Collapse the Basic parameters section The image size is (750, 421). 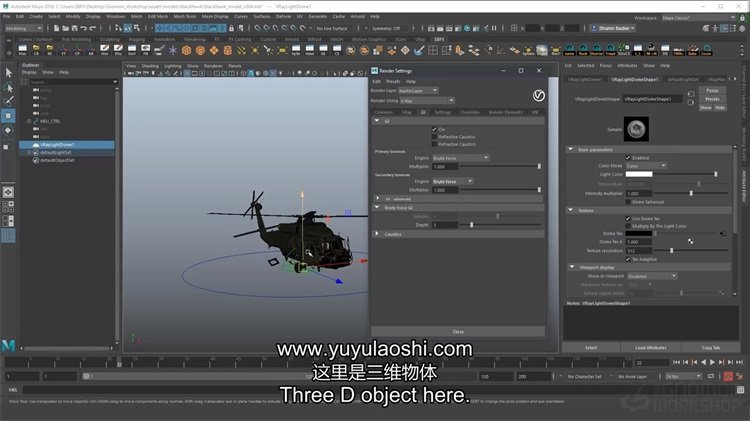[x=571, y=150]
